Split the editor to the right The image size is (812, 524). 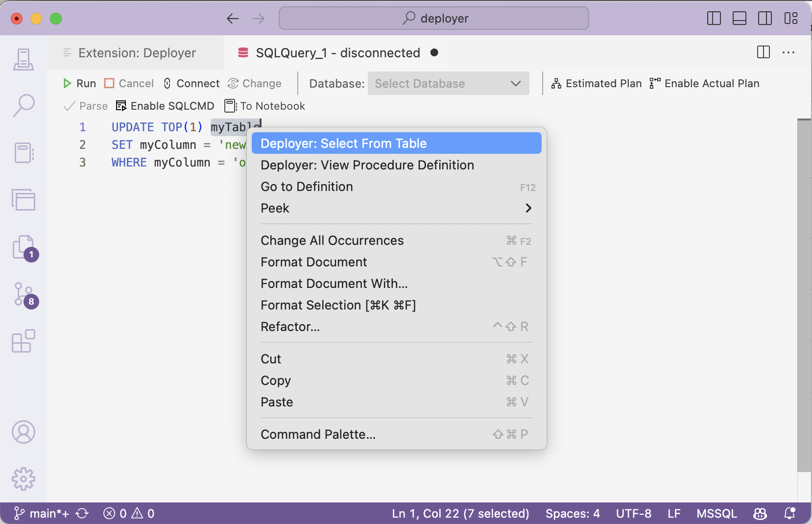(x=764, y=52)
